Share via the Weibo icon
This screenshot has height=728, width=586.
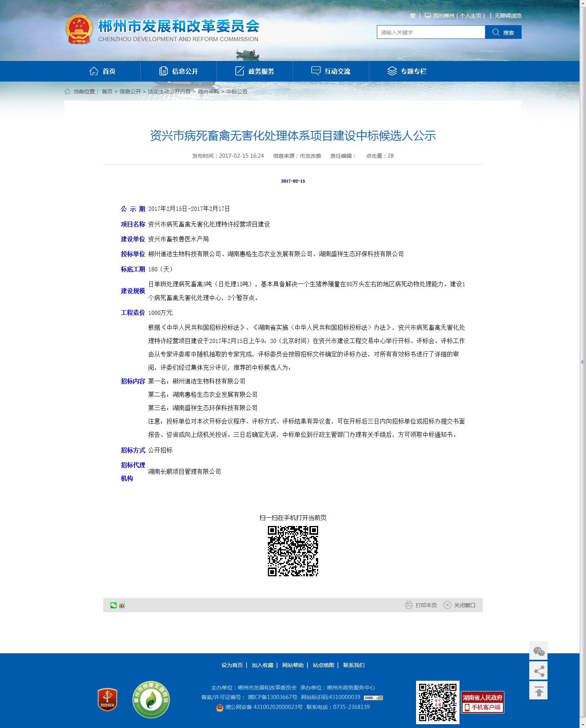(122, 605)
